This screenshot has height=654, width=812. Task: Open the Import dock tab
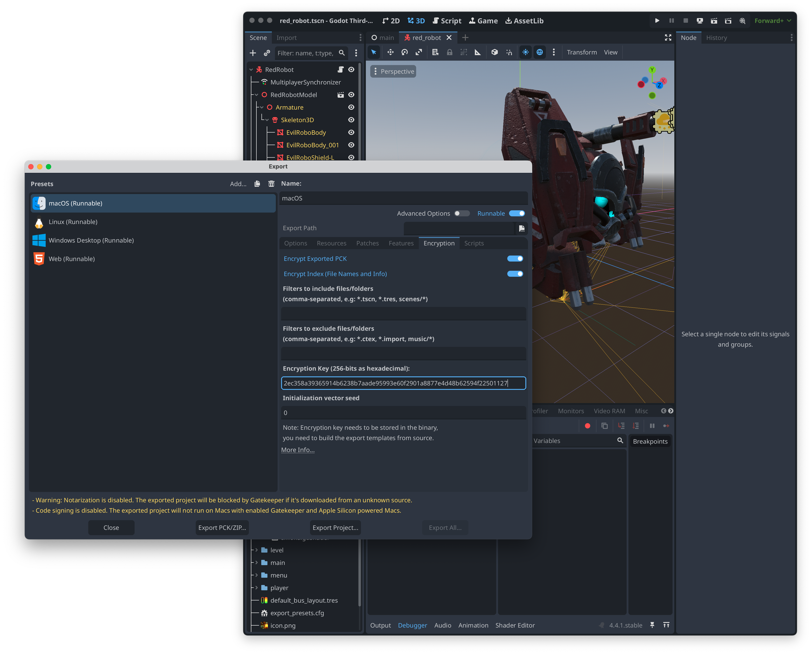tap(286, 38)
